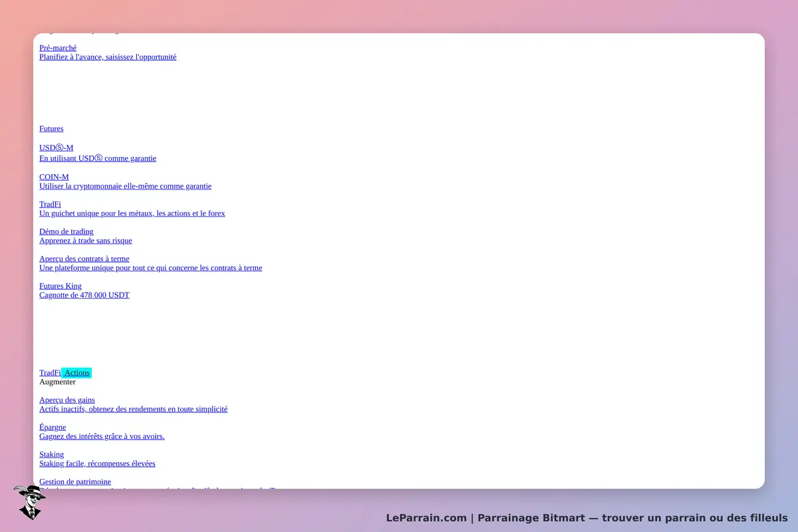Viewport: 798px width, 532px height.
Task: Open the Futures heading link
Action: pyautogui.click(x=51, y=128)
